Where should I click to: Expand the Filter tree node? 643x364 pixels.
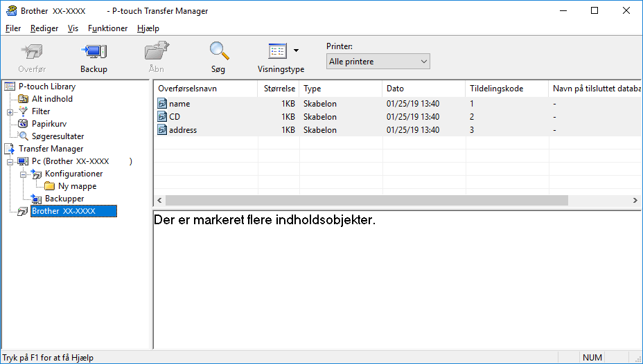(x=10, y=112)
